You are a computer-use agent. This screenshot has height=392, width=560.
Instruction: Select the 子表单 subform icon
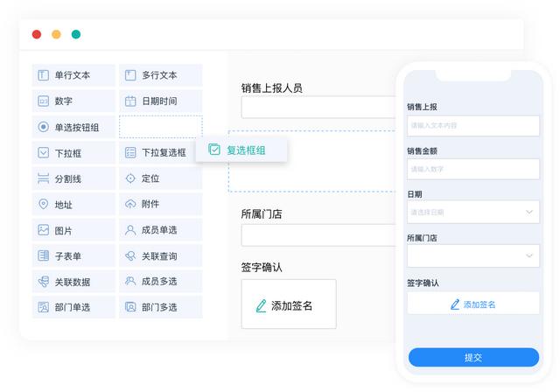tap(43, 256)
